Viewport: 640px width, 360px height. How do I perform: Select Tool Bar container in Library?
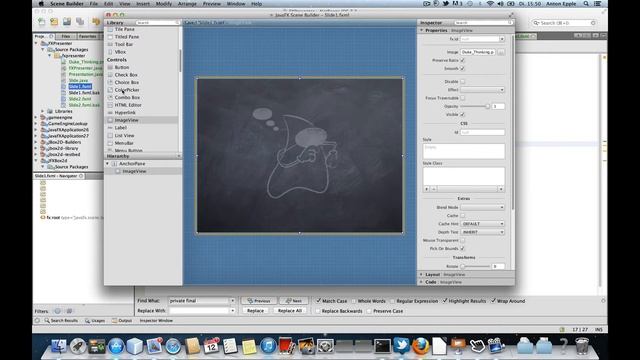pos(123,44)
